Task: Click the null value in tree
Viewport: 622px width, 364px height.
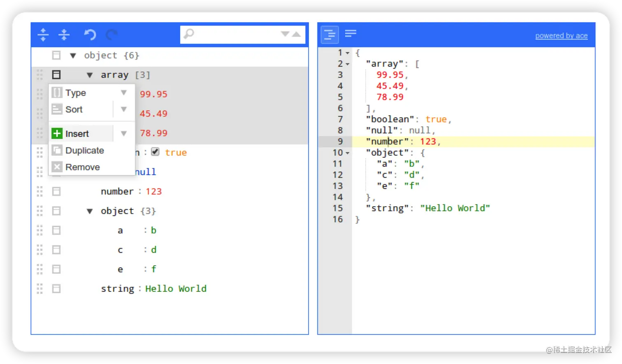Action: click(x=146, y=172)
